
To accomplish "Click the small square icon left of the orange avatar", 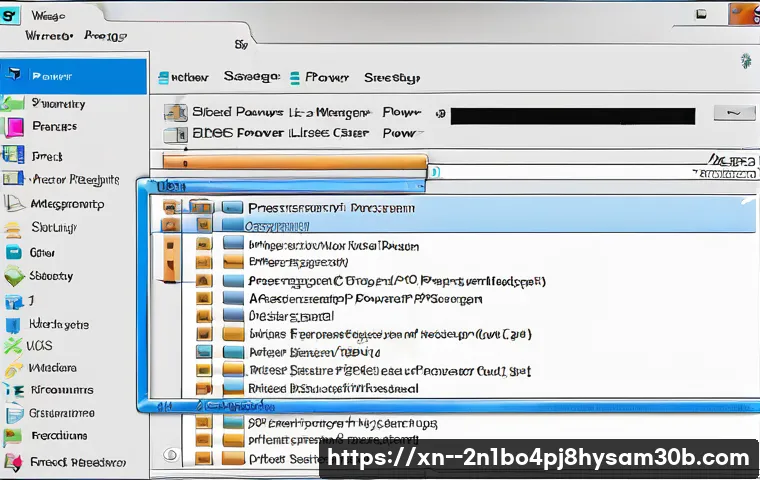I will click(x=701, y=14).
